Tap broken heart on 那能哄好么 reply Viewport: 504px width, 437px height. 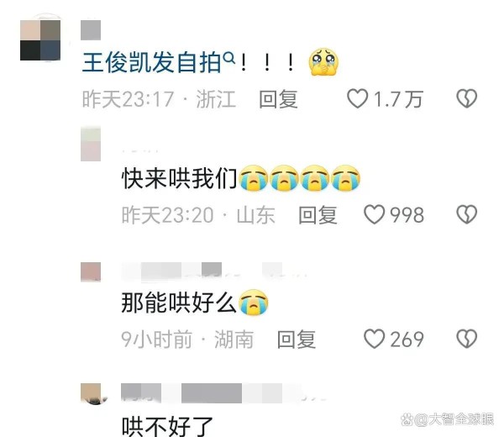click(x=467, y=339)
